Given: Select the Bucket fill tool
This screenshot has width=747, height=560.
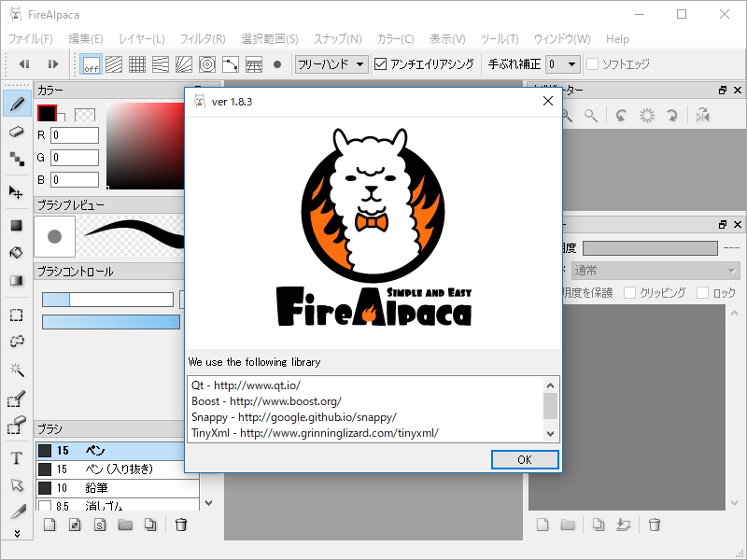Looking at the screenshot, I should pos(16,253).
